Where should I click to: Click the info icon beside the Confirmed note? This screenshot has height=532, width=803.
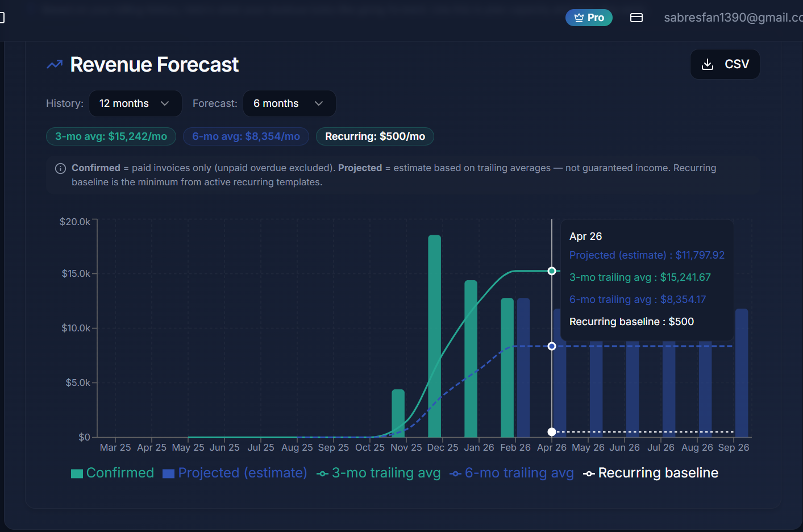coord(60,168)
